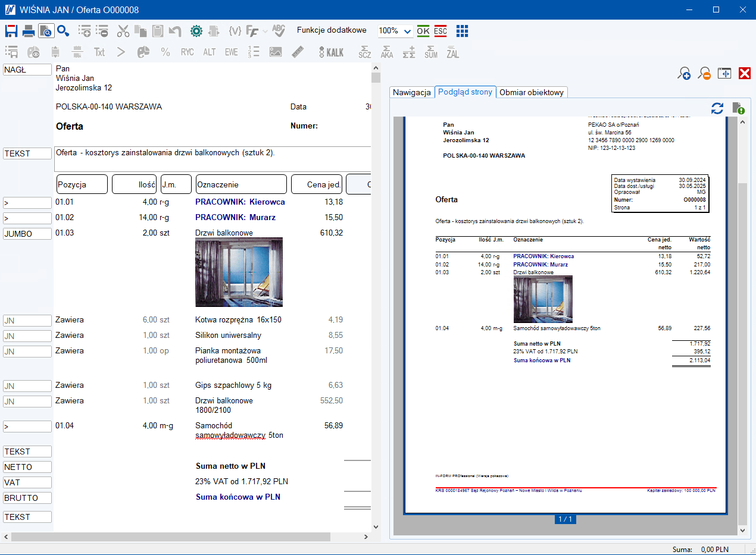Confirm with the green OK button
This screenshot has width=756, height=555.
click(x=423, y=31)
